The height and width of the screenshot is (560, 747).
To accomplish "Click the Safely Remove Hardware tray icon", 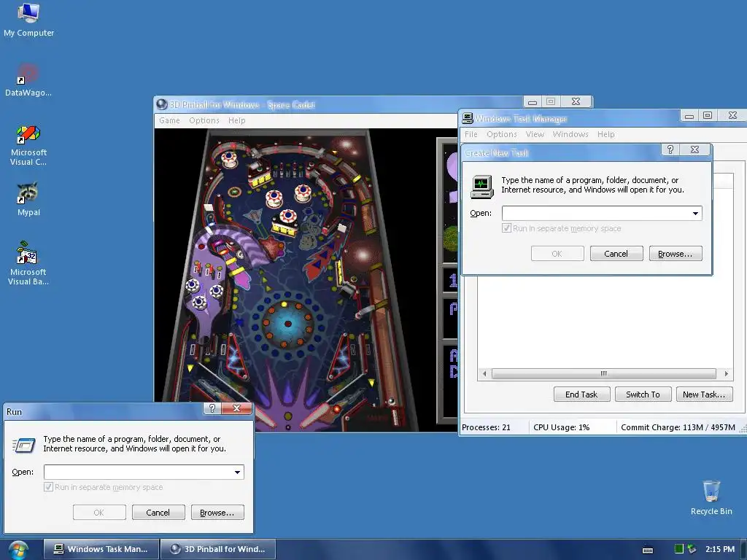I will pos(692,549).
